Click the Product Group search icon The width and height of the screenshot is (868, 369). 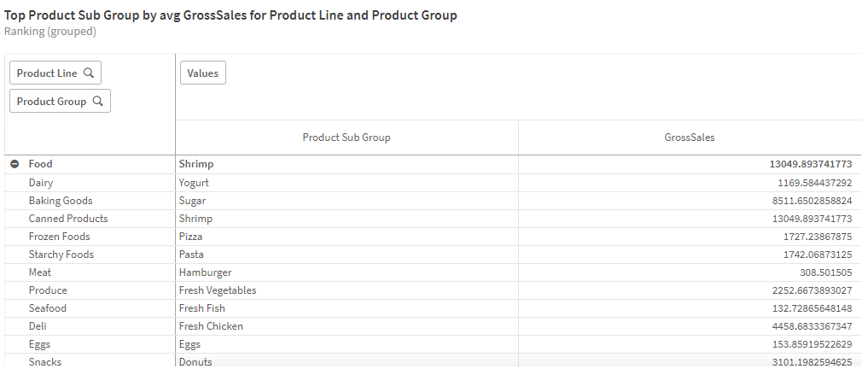coord(98,102)
